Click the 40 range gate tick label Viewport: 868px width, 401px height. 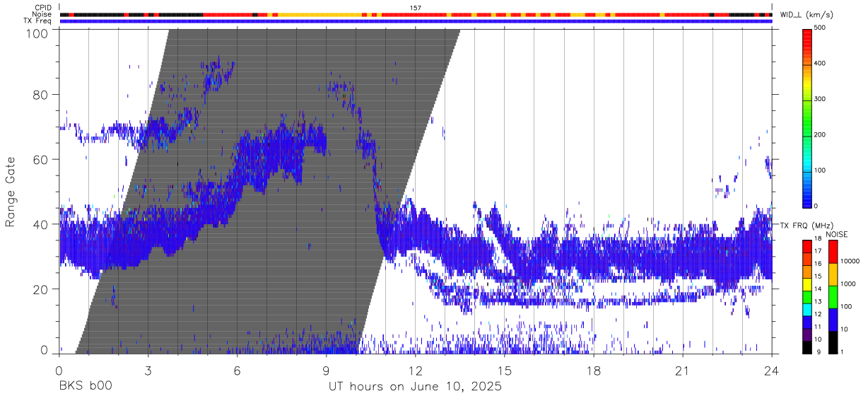pyautogui.click(x=40, y=224)
